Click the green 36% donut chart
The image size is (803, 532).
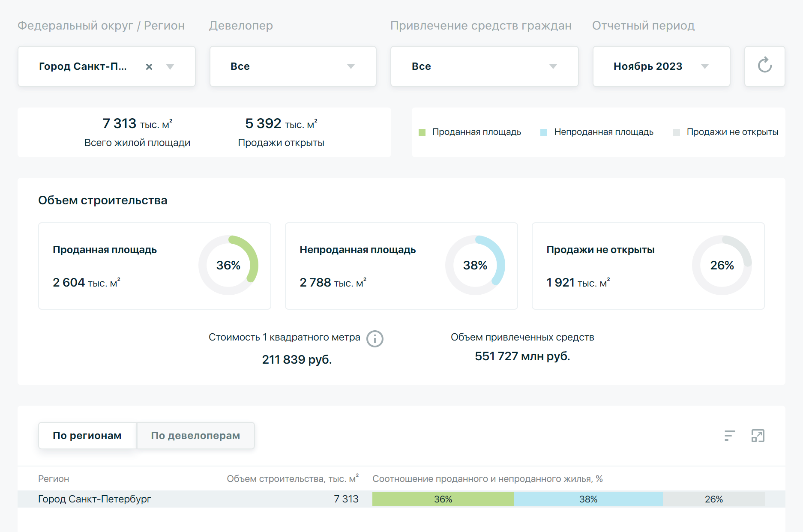[x=228, y=265]
